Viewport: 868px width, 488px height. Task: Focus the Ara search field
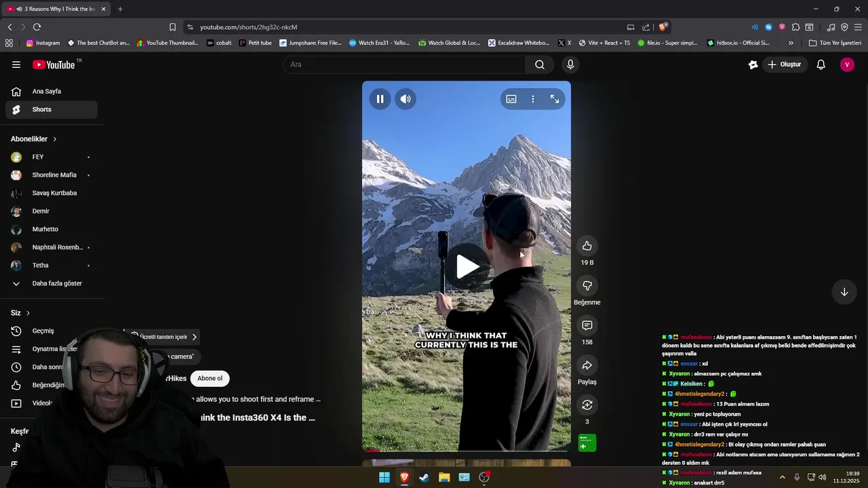click(405, 64)
